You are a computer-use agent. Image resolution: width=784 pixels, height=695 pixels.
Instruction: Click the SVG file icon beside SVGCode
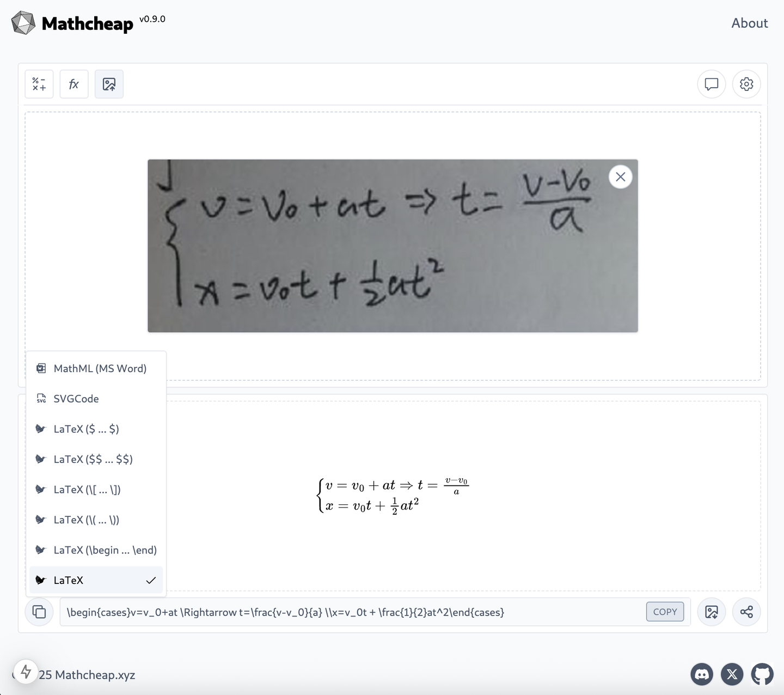click(x=41, y=399)
